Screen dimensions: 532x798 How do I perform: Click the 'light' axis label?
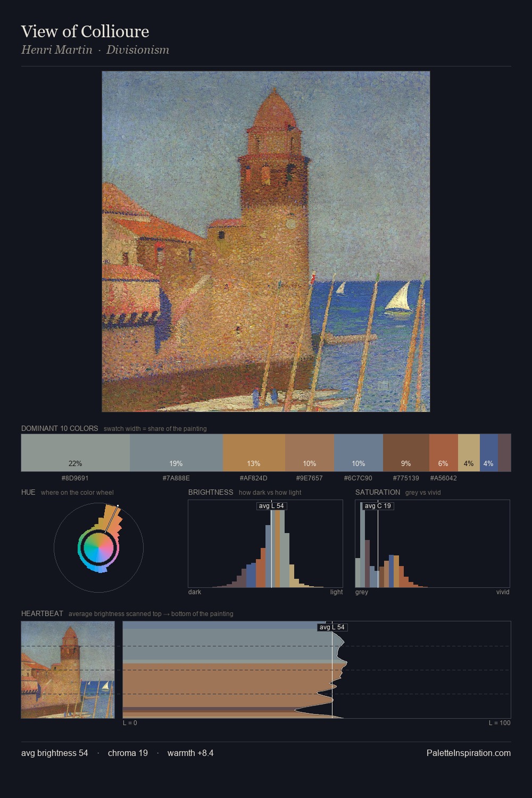[336, 592]
